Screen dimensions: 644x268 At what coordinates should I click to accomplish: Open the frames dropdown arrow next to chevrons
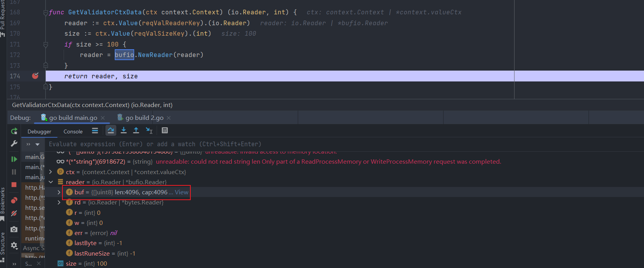[38, 144]
